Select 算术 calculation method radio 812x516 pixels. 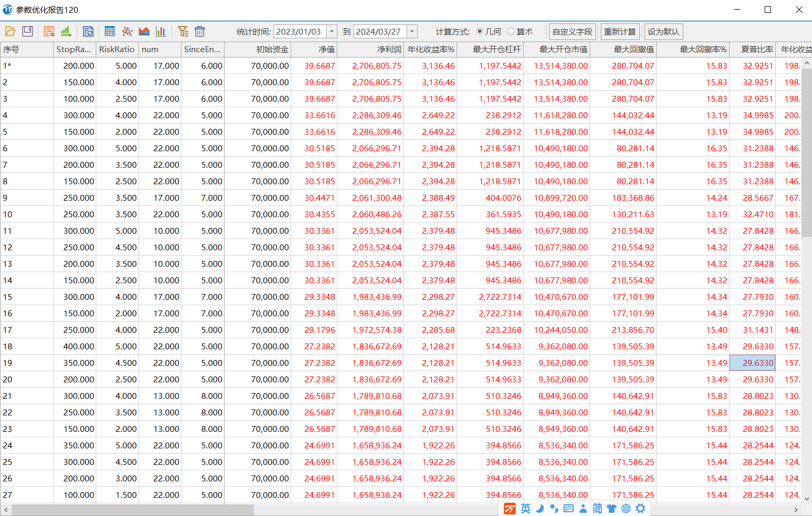point(511,31)
